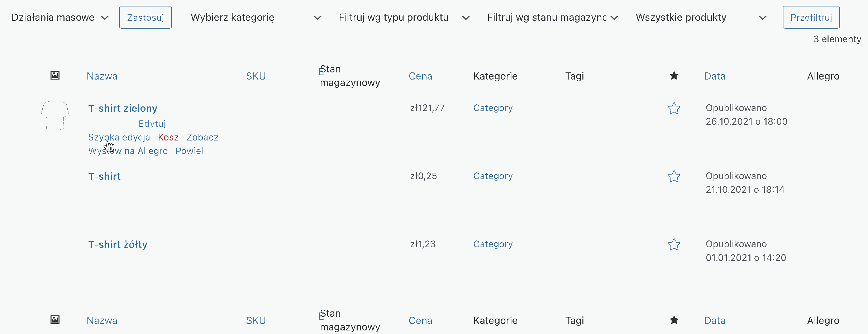Open Filtruj wg stanu magazynowego dropdown

[553, 18]
